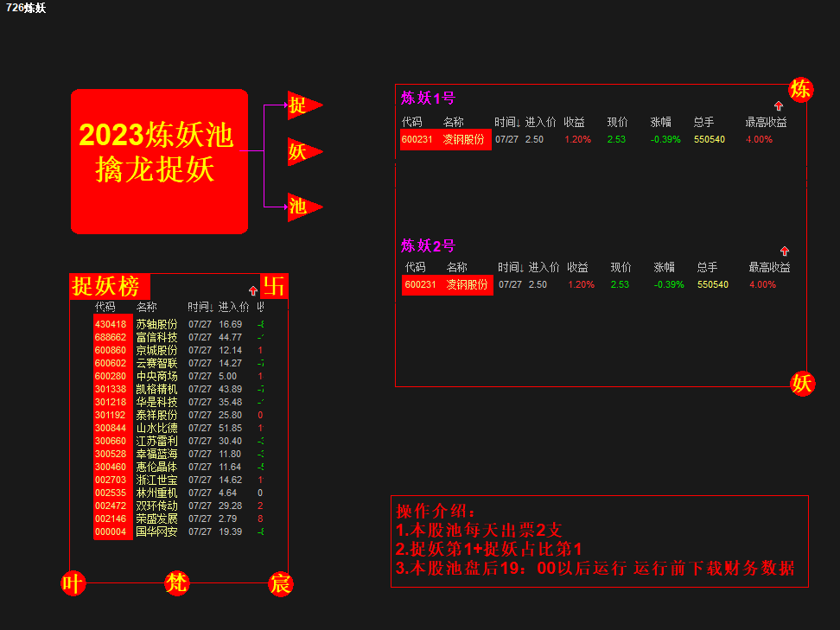This screenshot has height=630, width=840.
Task: Select stock row 002146 荣盛发展
Action: pyautogui.click(x=178, y=519)
